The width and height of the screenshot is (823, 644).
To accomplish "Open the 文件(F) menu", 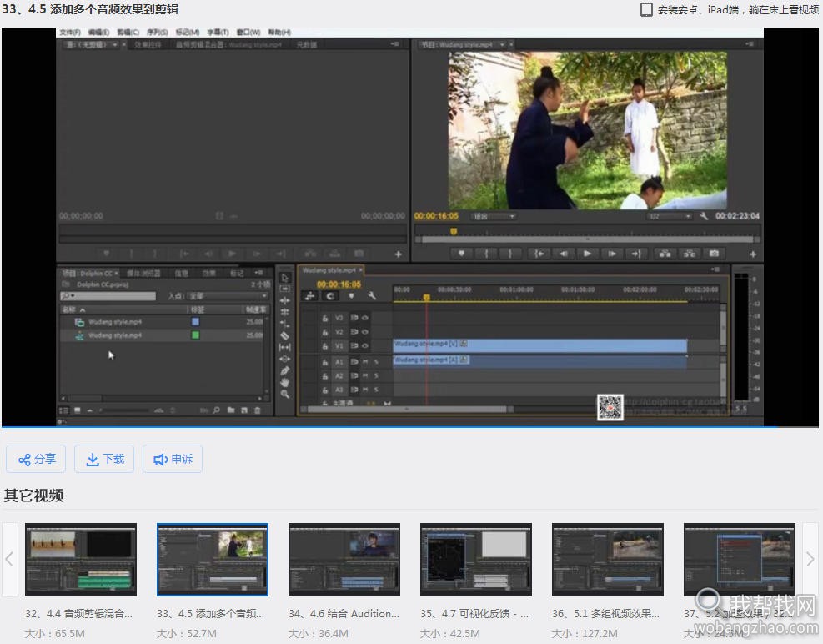I will click(x=70, y=32).
